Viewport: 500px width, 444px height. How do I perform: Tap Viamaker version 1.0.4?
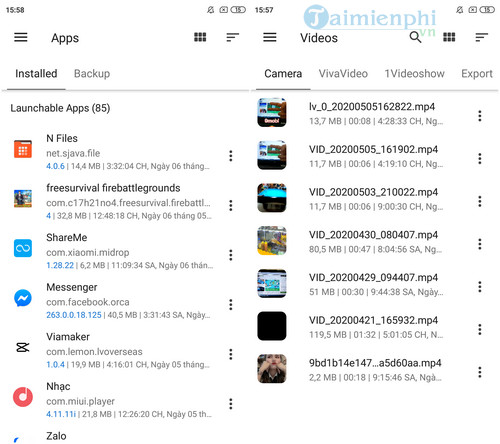click(55, 365)
